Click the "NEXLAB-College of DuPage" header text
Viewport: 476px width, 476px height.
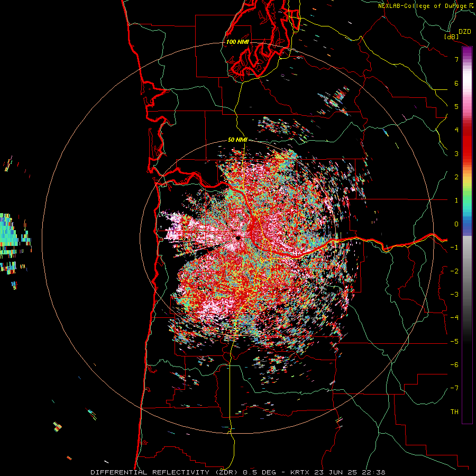(x=423, y=6)
